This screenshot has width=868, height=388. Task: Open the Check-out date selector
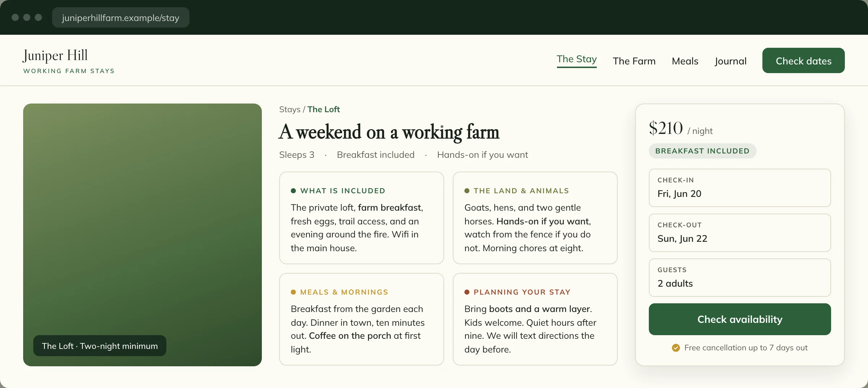coord(740,233)
